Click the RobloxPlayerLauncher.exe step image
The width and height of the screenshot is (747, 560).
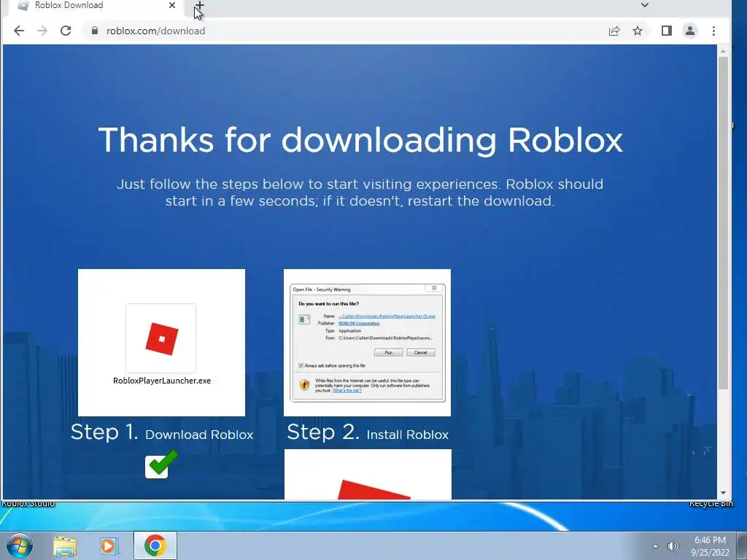(x=161, y=343)
